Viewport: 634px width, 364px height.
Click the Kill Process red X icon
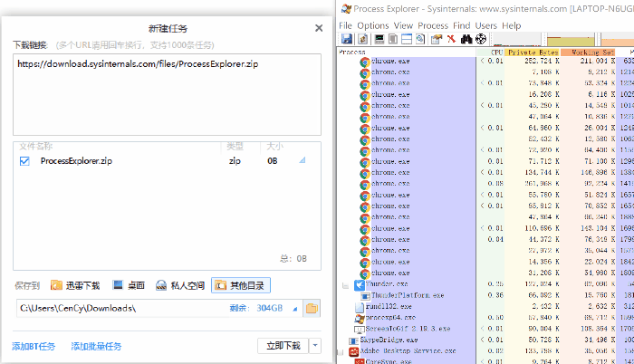tap(450, 39)
